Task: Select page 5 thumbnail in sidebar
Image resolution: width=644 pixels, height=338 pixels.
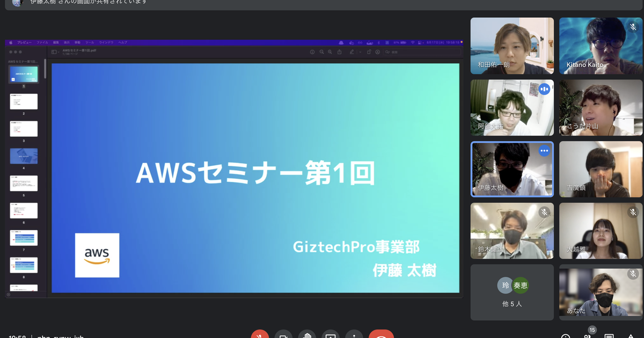Action: [24, 183]
